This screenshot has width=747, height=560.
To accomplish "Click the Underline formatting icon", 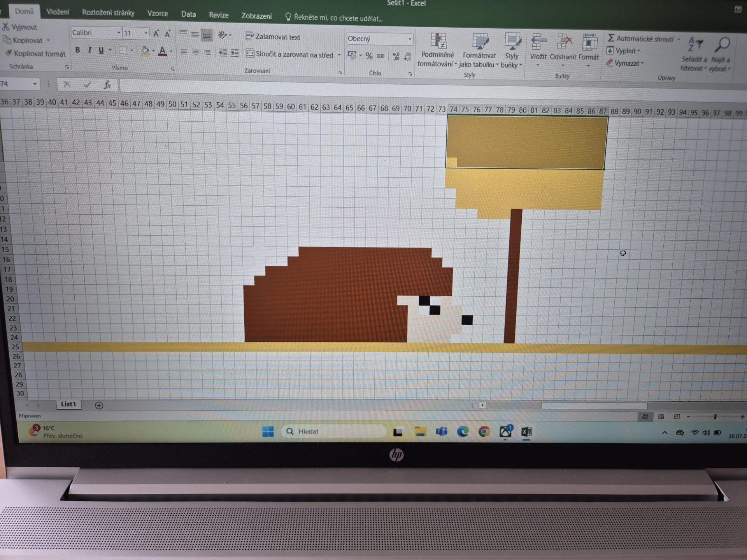I will 101,50.
